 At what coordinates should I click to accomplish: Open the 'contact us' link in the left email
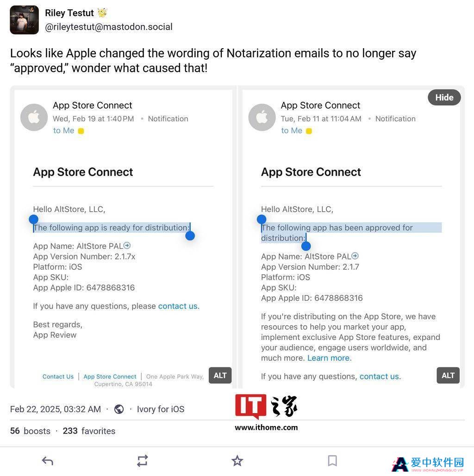[178, 306]
